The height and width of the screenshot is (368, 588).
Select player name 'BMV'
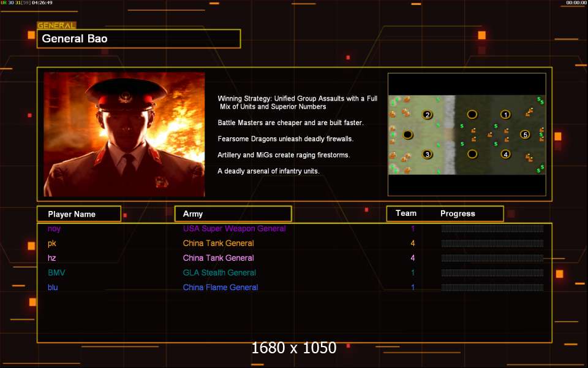click(x=56, y=272)
